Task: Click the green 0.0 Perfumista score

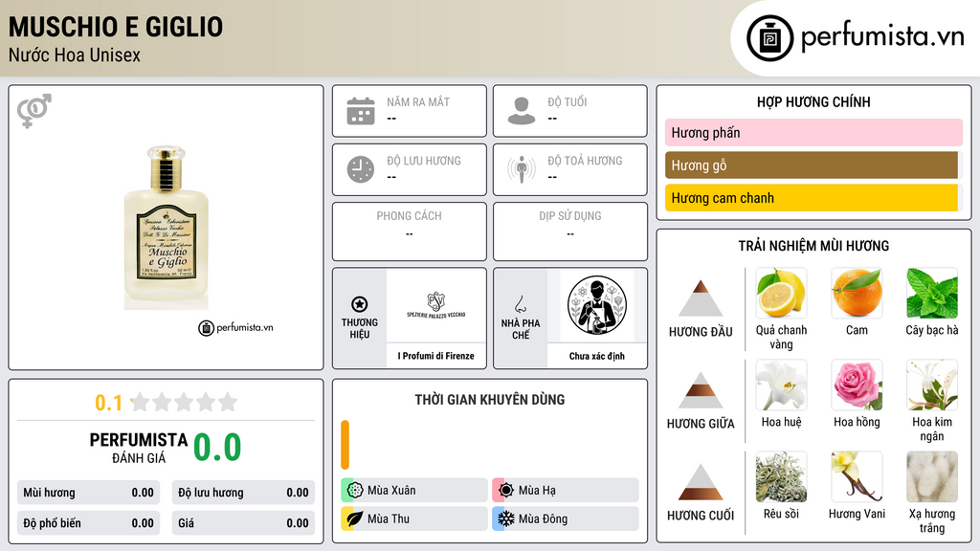Action: coord(217,447)
